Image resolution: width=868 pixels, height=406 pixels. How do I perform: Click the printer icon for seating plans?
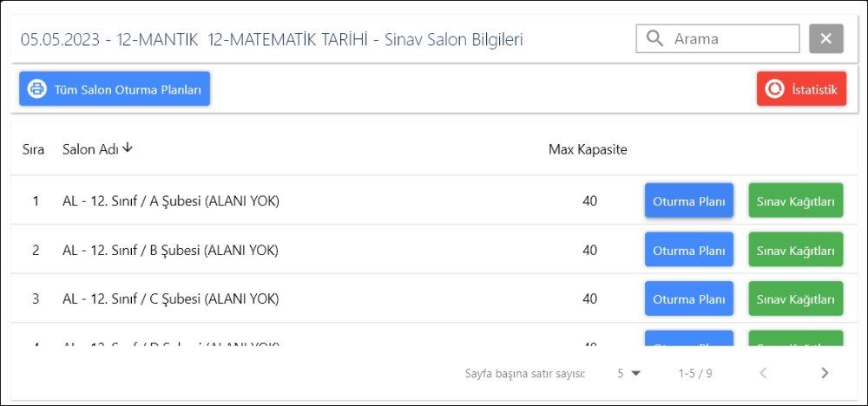(36, 89)
